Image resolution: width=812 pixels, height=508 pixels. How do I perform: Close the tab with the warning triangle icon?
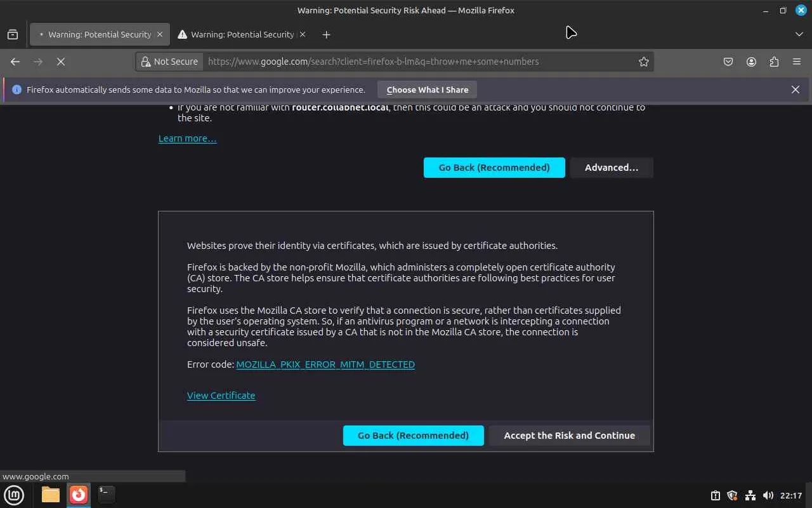click(x=303, y=34)
